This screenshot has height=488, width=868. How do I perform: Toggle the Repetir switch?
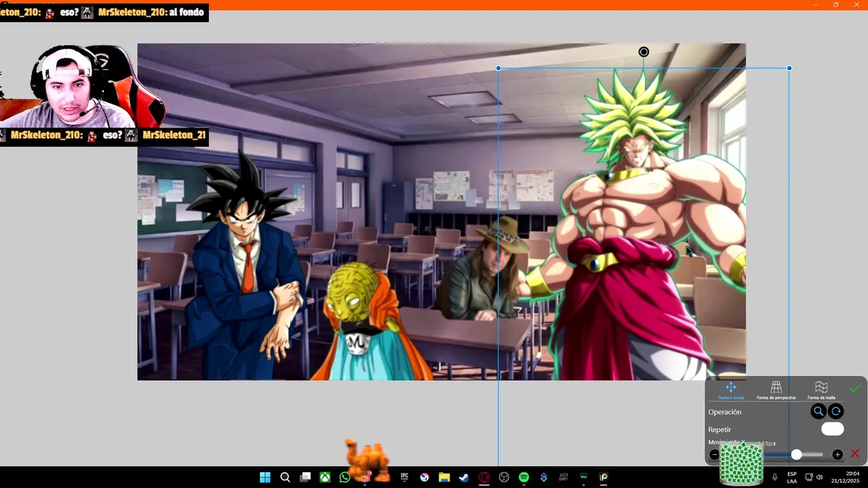click(x=833, y=429)
